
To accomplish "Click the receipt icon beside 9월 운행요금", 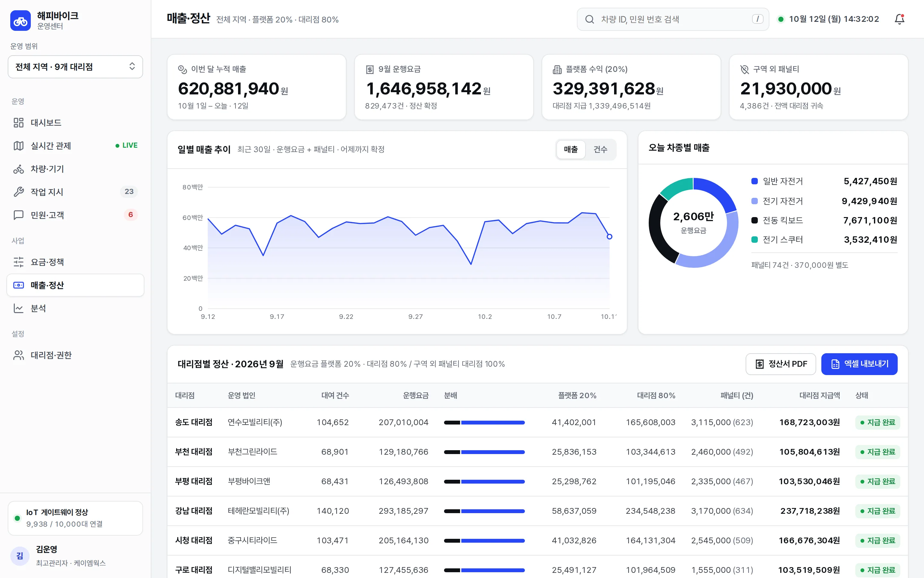I will click(370, 69).
